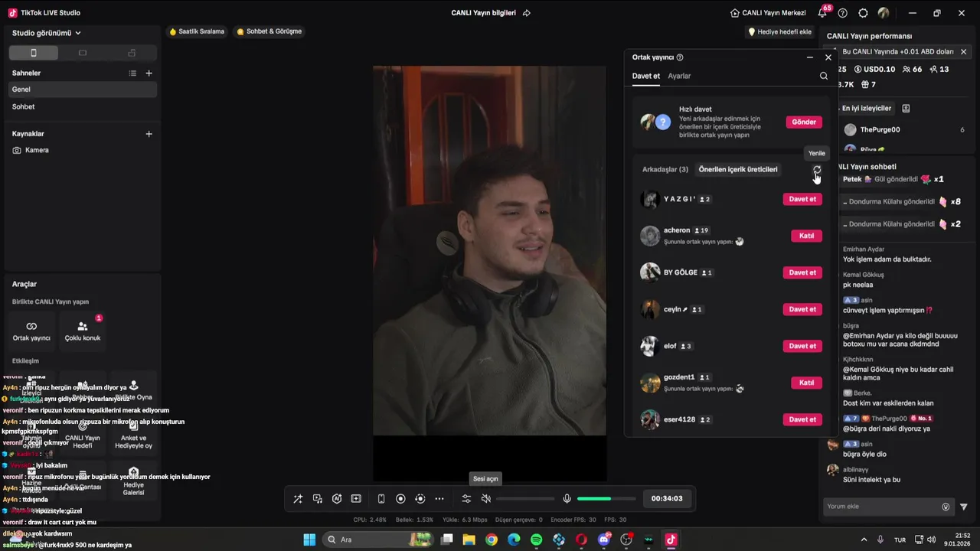Open the profile avatar menu
This screenshot has width=980, height=551.
[x=884, y=13]
